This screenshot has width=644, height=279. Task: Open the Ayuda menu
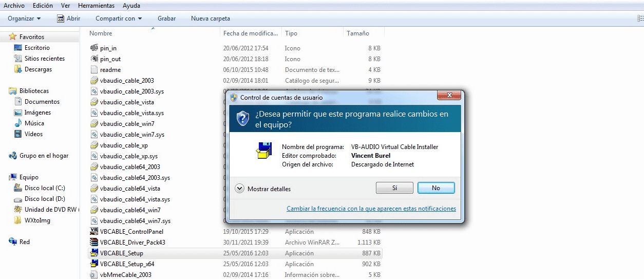click(x=131, y=6)
